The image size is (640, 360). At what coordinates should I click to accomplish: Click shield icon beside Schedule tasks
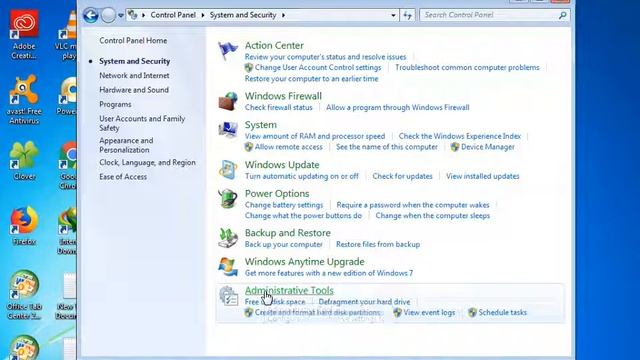click(x=472, y=312)
